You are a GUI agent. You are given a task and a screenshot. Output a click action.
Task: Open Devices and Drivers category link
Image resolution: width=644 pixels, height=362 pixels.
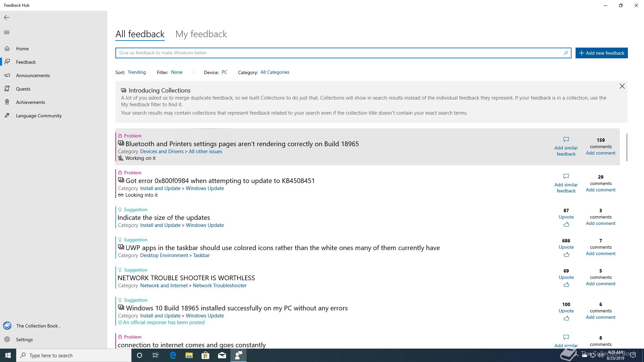162,152
